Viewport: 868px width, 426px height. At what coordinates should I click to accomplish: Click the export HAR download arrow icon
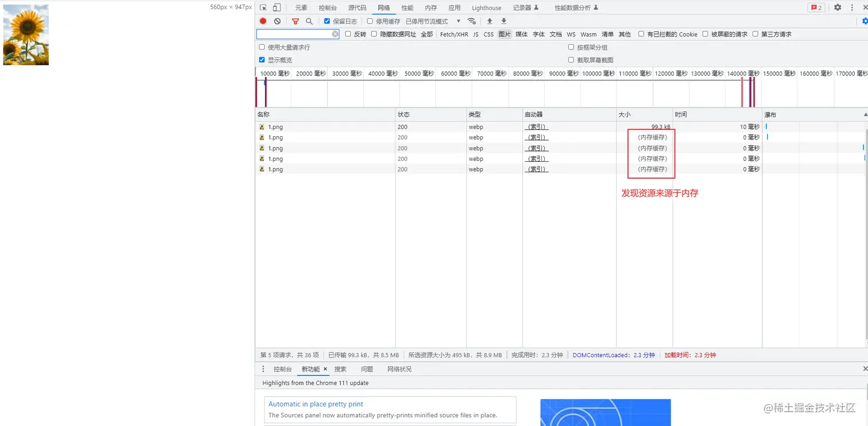(504, 21)
